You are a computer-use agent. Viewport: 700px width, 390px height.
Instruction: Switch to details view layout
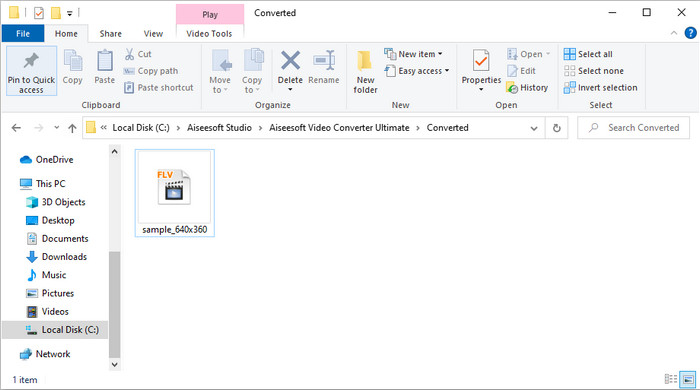coord(671,379)
